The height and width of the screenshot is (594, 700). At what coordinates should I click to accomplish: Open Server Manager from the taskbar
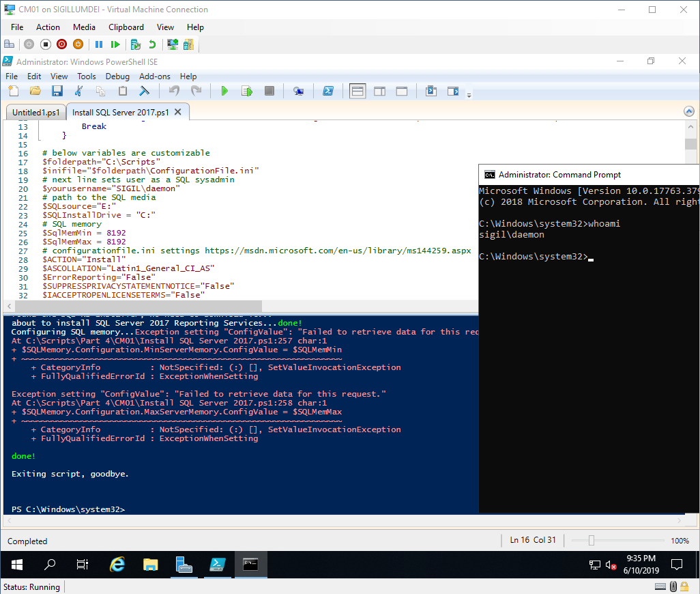(x=184, y=565)
